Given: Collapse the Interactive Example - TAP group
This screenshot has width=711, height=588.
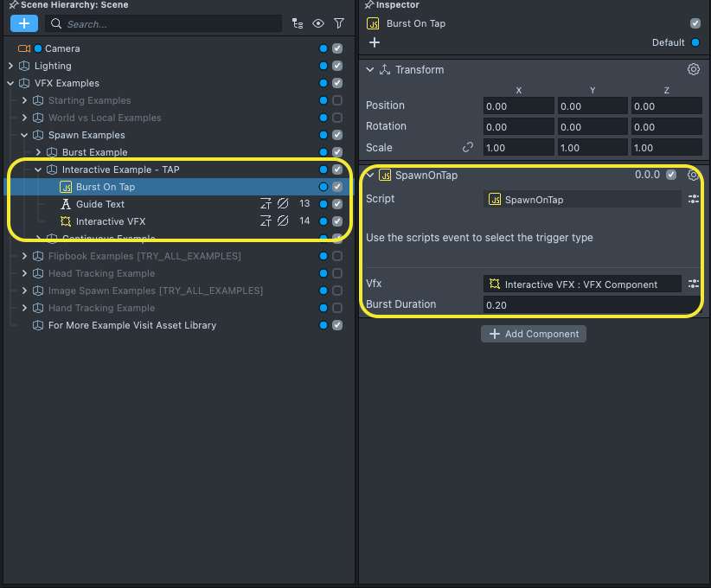Looking at the screenshot, I should (x=38, y=169).
